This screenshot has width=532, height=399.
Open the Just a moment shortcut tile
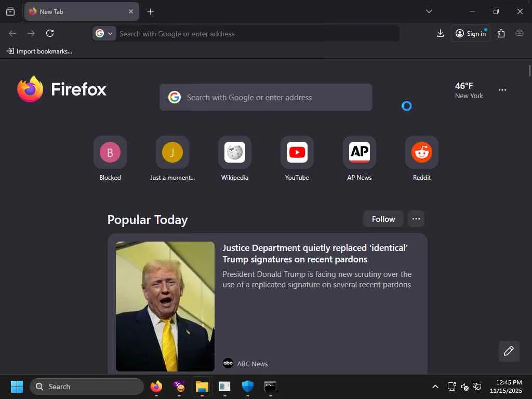[x=172, y=158]
